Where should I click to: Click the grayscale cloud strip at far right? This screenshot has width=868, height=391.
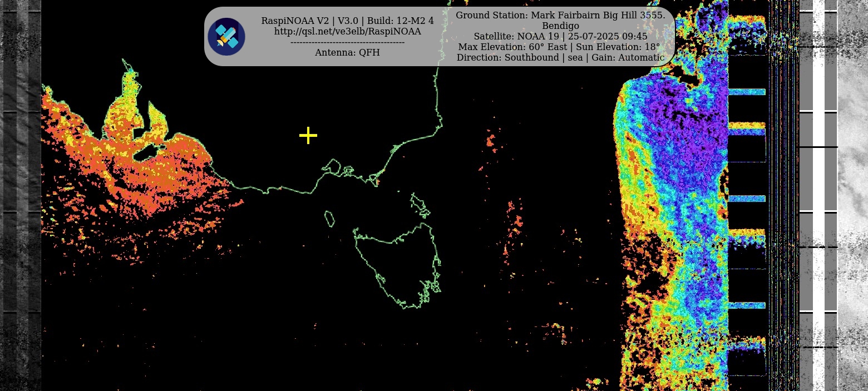pyautogui.click(x=852, y=195)
